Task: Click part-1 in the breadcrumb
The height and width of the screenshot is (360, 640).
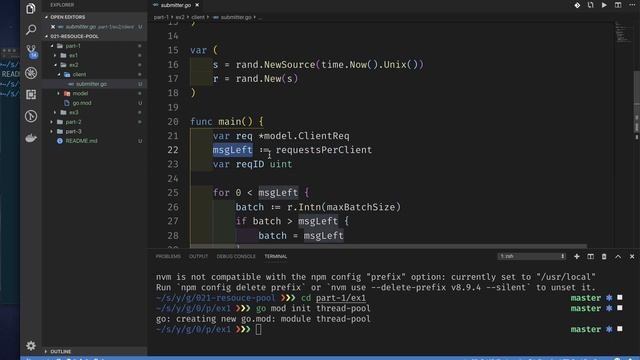Action: point(161,17)
